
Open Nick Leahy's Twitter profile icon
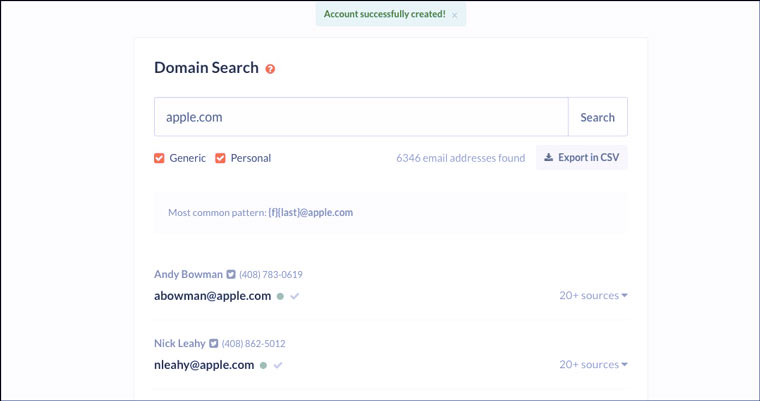(214, 343)
